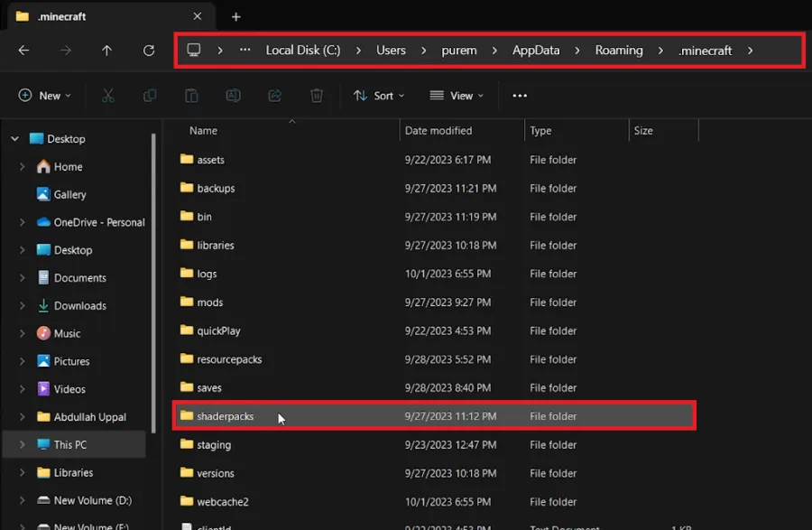The width and height of the screenshot is (812, 530).
Task: Click the Copy icon in toolbar
Action: [x=150, y=96]
